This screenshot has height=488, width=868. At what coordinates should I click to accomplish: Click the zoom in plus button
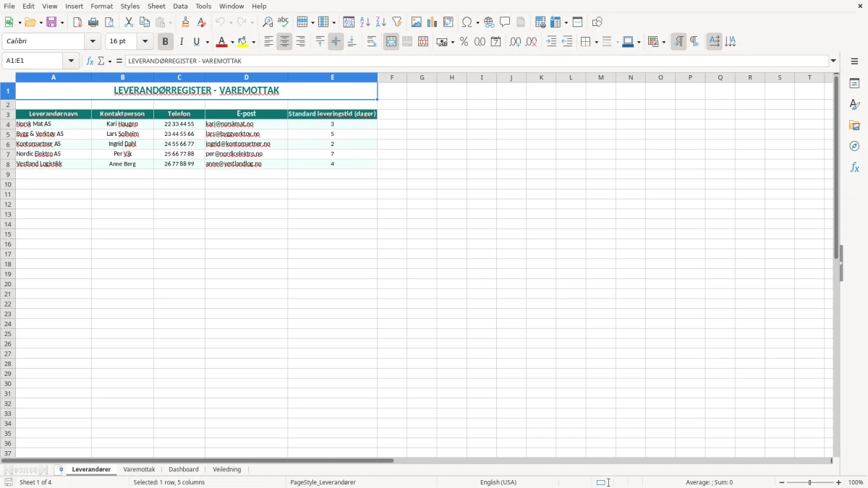839,482
